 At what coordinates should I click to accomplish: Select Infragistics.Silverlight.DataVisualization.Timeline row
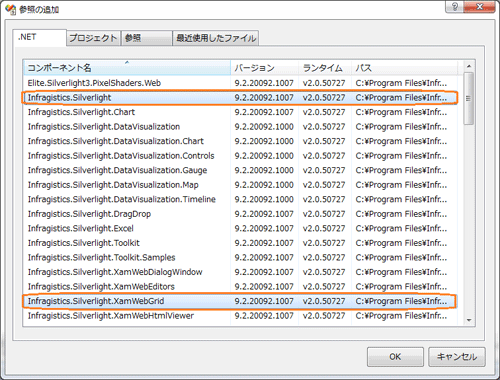pos(240,199)
